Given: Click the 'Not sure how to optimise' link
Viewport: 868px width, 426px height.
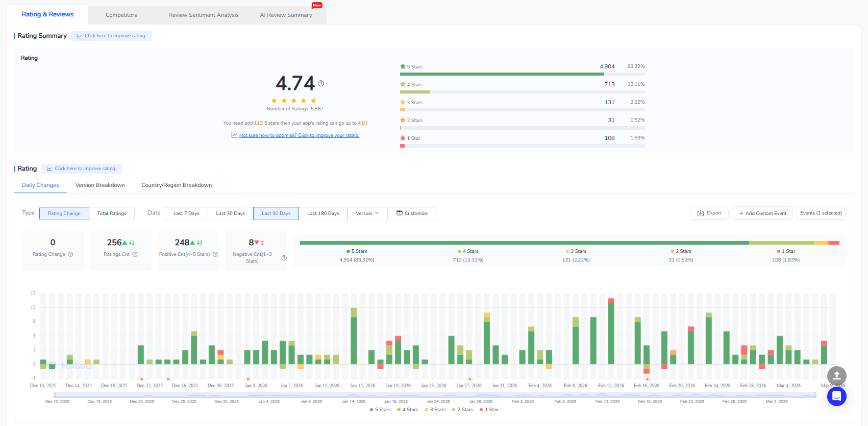Looking at the screenshot, I should [299, 135].
